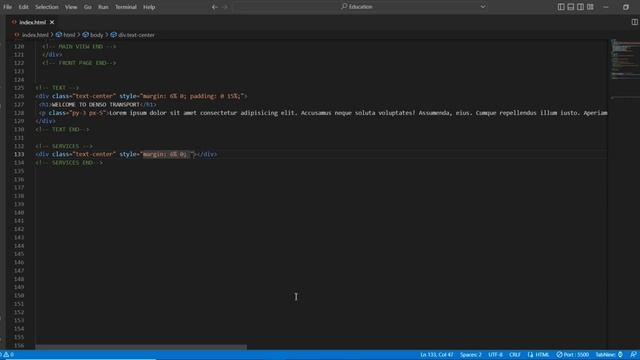This screenshot has height=360, width=640.
Task: Click div.text-center in the breadcrumb
Action: point(136,35)
